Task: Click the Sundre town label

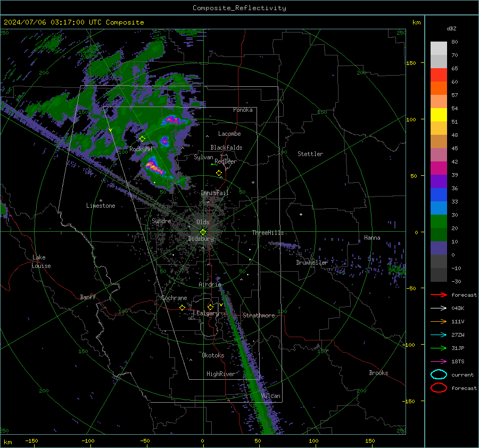Action: pyautogui.click(x=161, y=221)
